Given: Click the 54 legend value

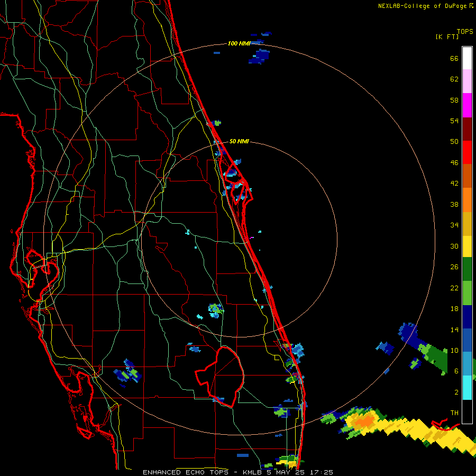Looking at the screenshot, I should [454, 121].
